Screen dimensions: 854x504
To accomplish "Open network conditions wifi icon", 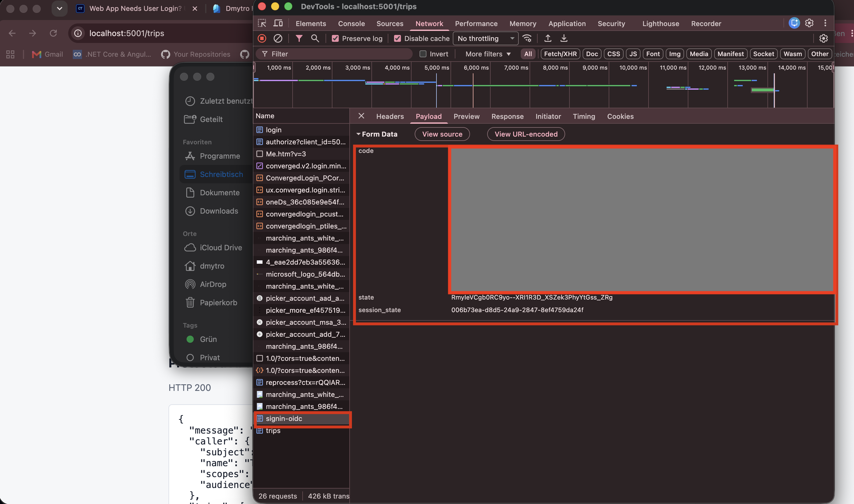I will 527,38.
